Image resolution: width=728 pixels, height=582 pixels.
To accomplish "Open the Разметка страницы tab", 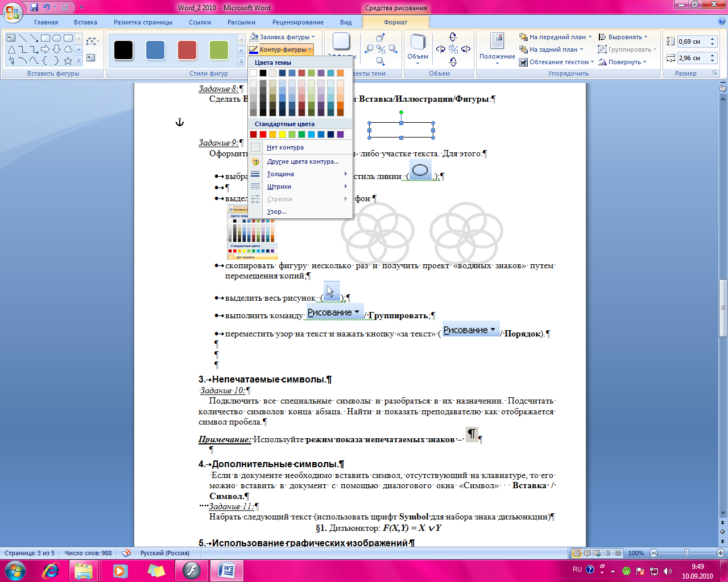I will (143, 22).
